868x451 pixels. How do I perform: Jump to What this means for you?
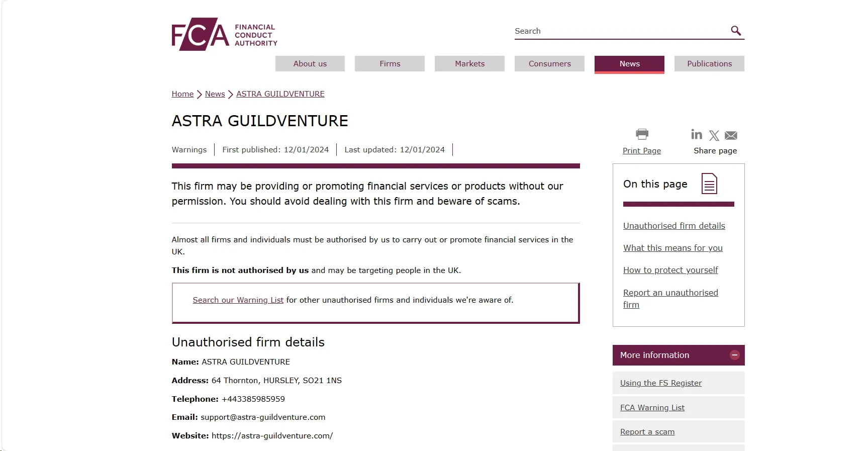673,248
